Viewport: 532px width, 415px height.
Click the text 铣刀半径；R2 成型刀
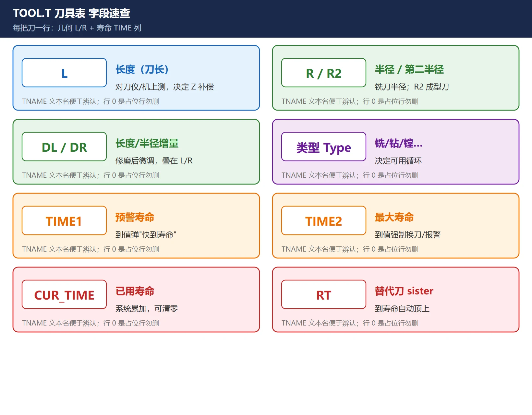[412, 87]
